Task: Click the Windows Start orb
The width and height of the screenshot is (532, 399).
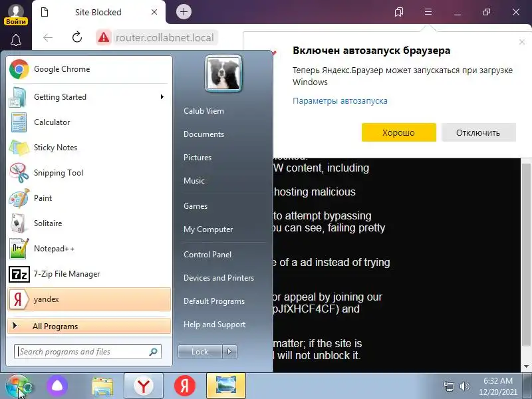Action: click(18, 386)
